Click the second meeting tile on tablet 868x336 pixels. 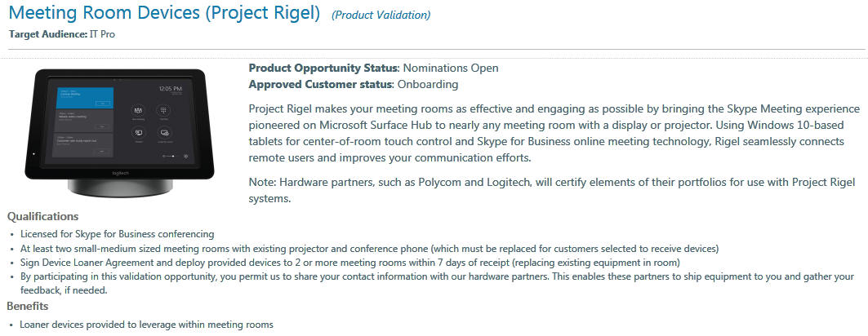(83, 121)
